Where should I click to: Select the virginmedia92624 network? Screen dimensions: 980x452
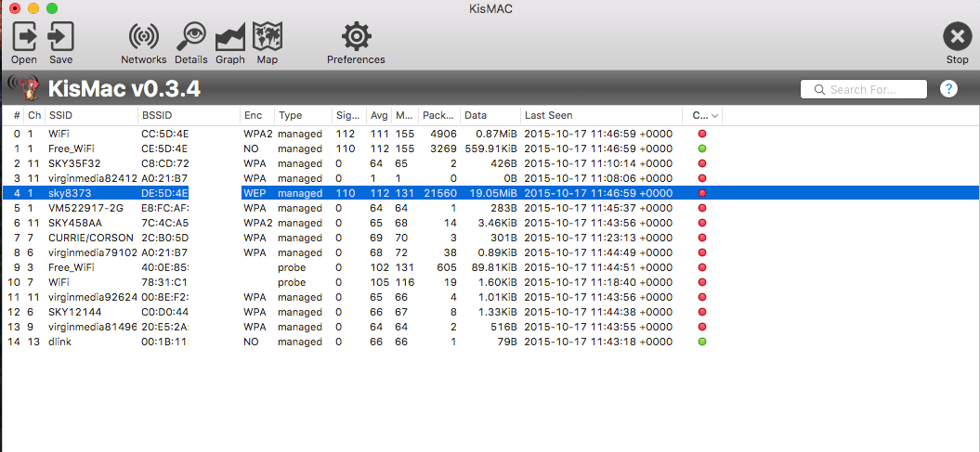[490, 297]
